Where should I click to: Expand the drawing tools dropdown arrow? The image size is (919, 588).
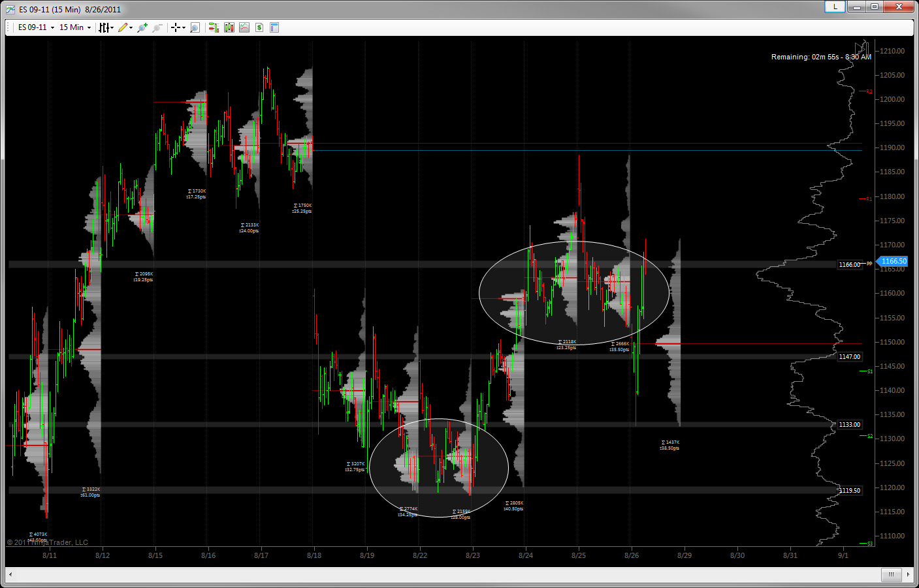pyautogui.click(x=131, y=27)
